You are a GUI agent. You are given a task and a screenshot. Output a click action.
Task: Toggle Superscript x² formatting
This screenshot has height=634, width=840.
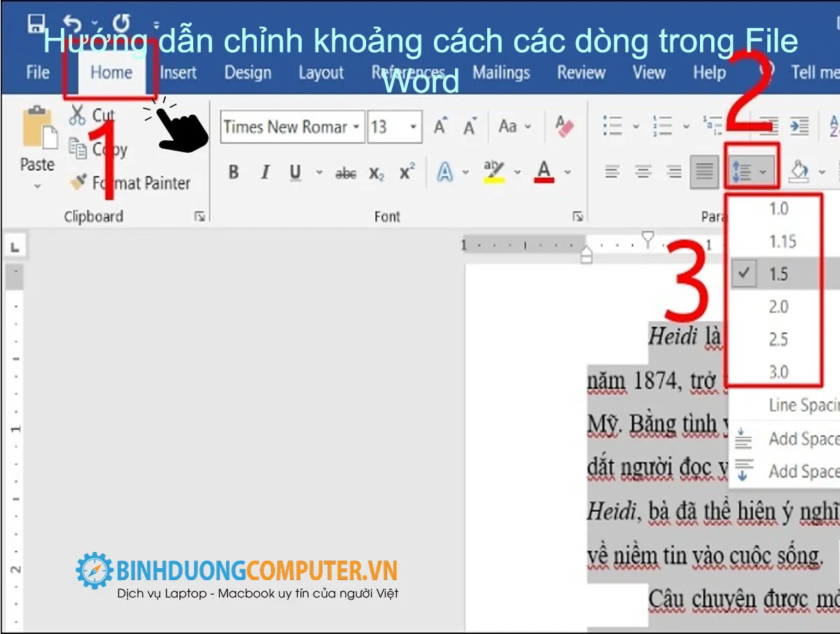(407, 172)
